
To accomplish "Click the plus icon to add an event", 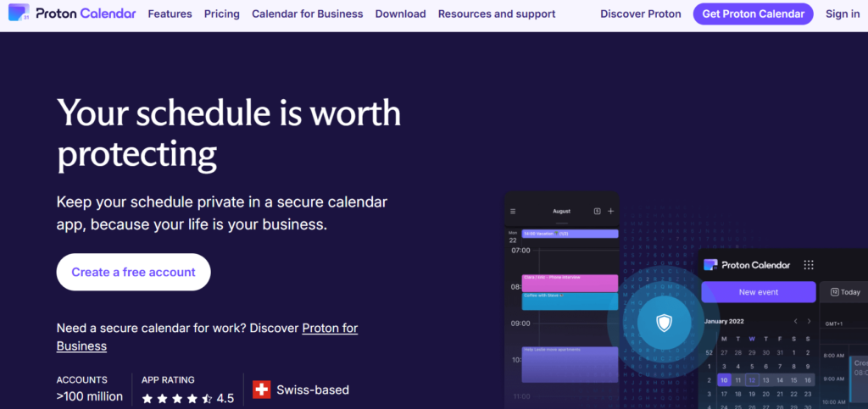I will click(611, 211).
